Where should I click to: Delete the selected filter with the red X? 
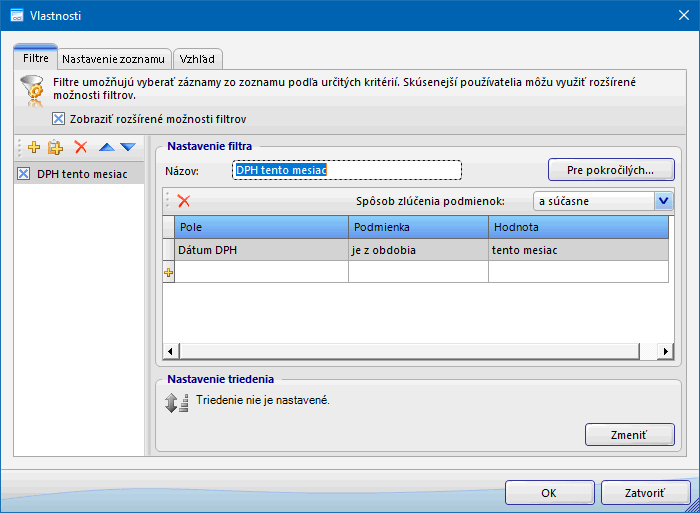(x=81, y=147)
